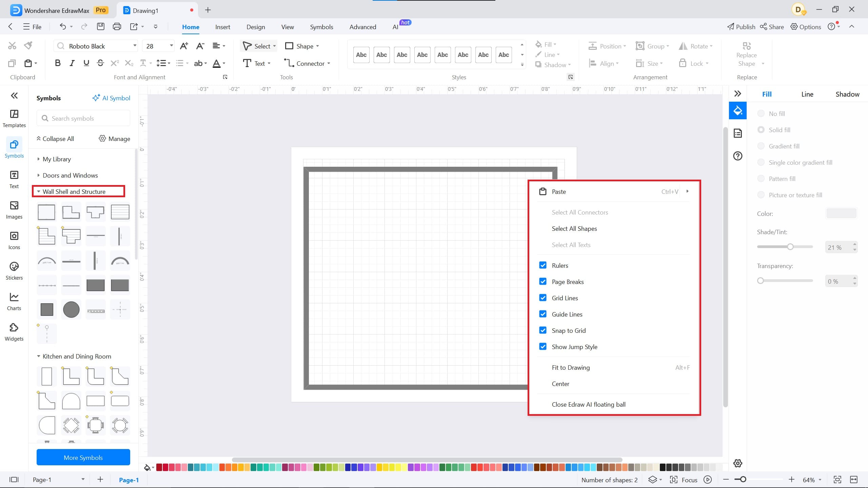This screenshot has height=488, width=868.
Task: Click the Strikethrough text icon
Action: (100, 63)
